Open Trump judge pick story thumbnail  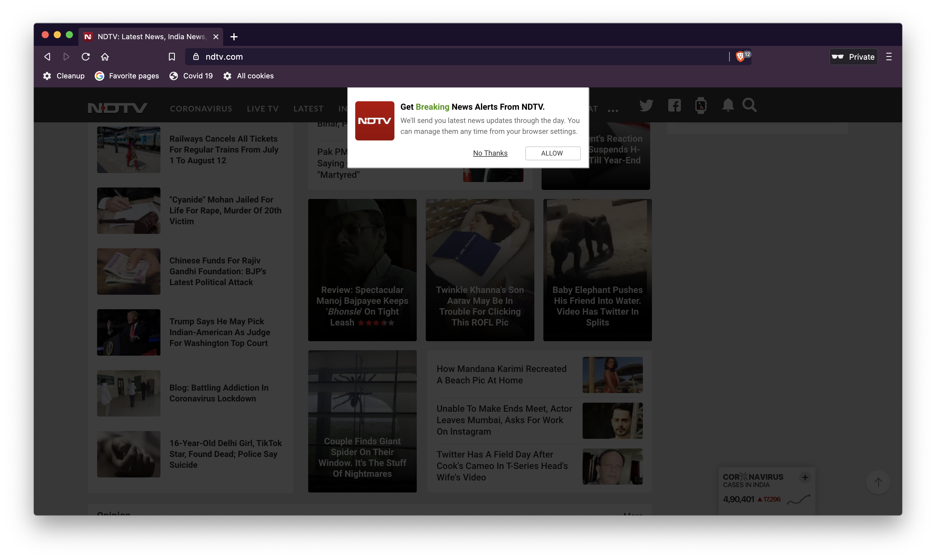point(129,332)
